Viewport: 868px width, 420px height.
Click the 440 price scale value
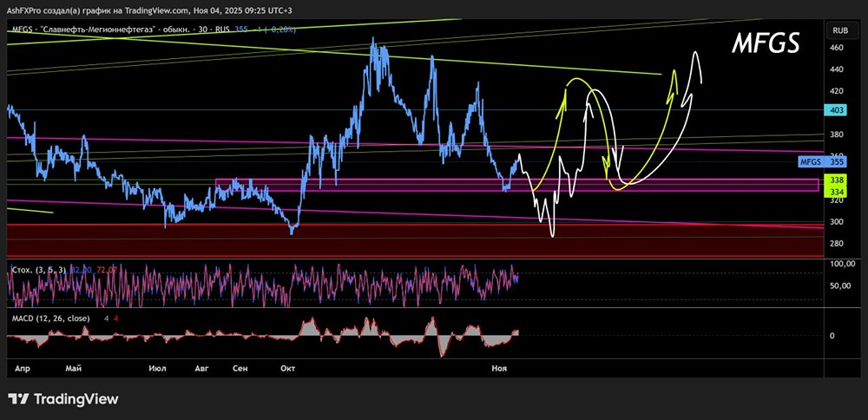point(837,69)
